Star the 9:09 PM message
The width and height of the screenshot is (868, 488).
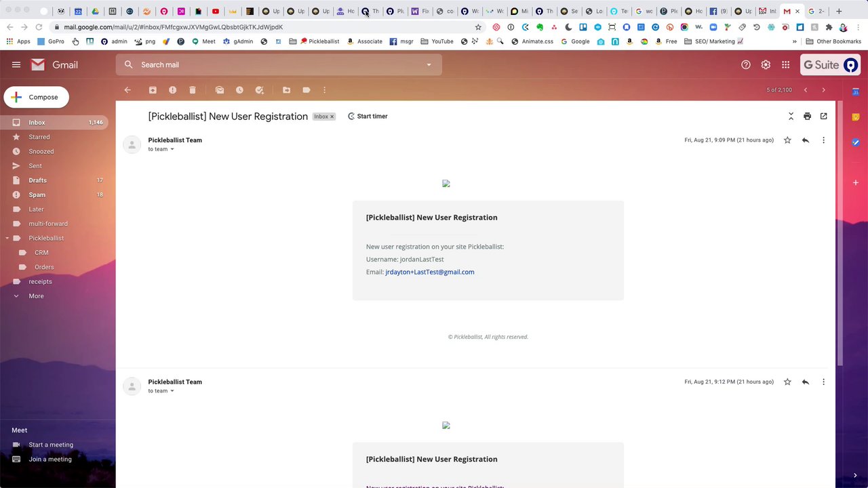pyautogui.click(x=787, y=140)
